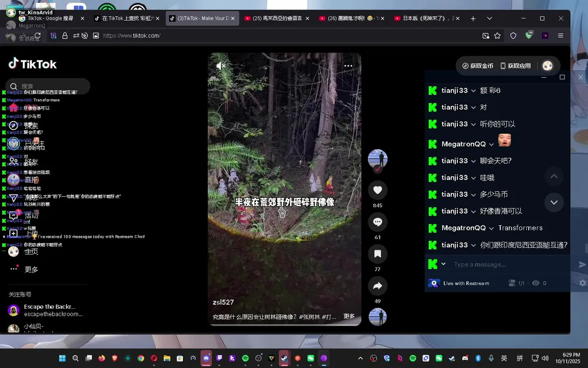Follow the video creator's avatar on action bar
This screenshot has height=368, width=588.
coord(377,159)
